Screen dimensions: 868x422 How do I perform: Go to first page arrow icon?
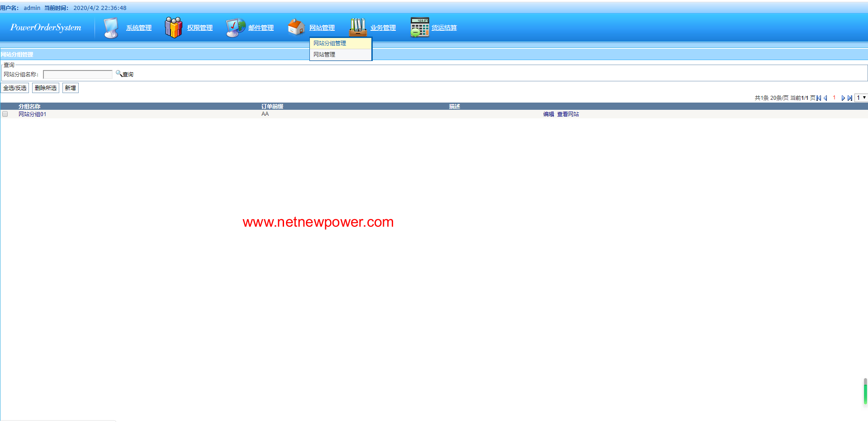point(819,98)
